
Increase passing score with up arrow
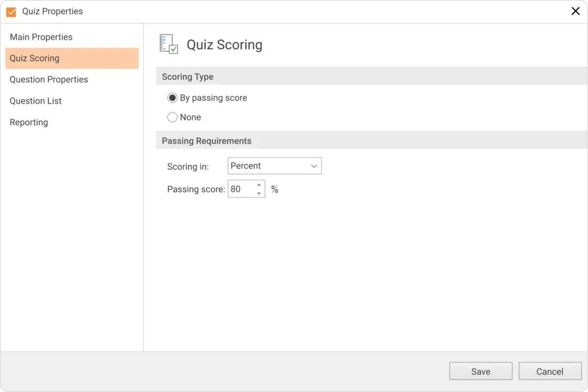[x=259, y=185]
